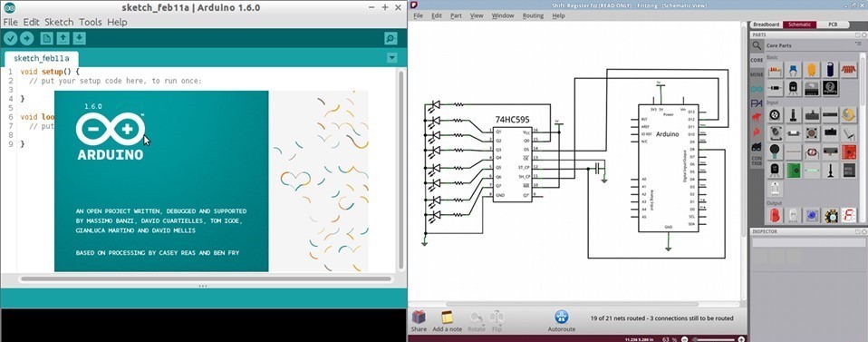Switch to the Schematic view tab

tap(799, 24)
